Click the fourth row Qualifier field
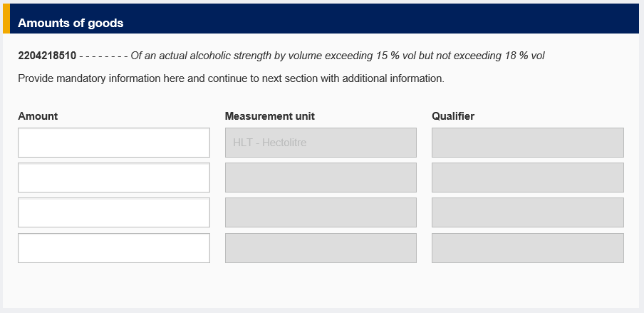This screenshot has width=644, height=313. coord(528,247)
